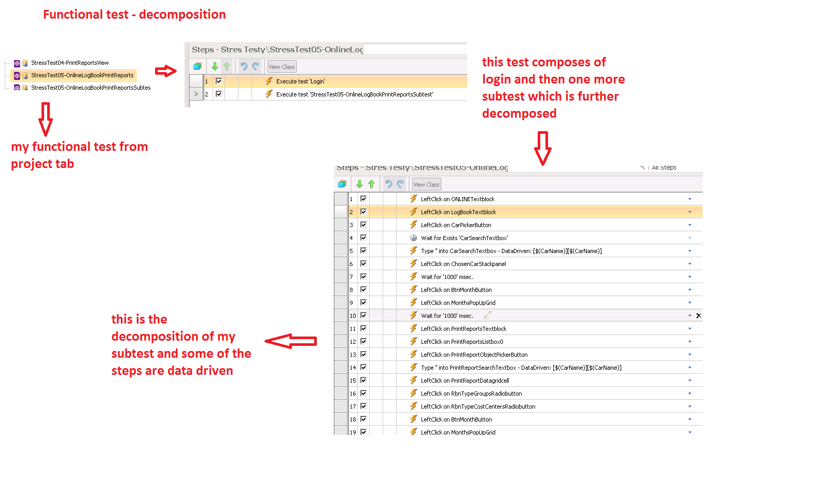Expand step 2 row using the chevron
813x504 pixels.
(196, 94)
